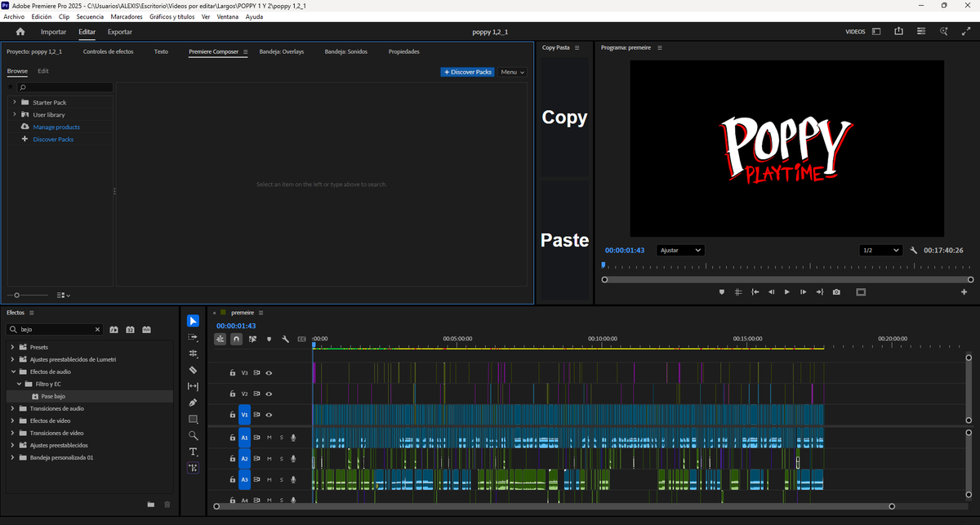Click Go to In point button
This screenshot has width=980, height=525.
point(755,291)
